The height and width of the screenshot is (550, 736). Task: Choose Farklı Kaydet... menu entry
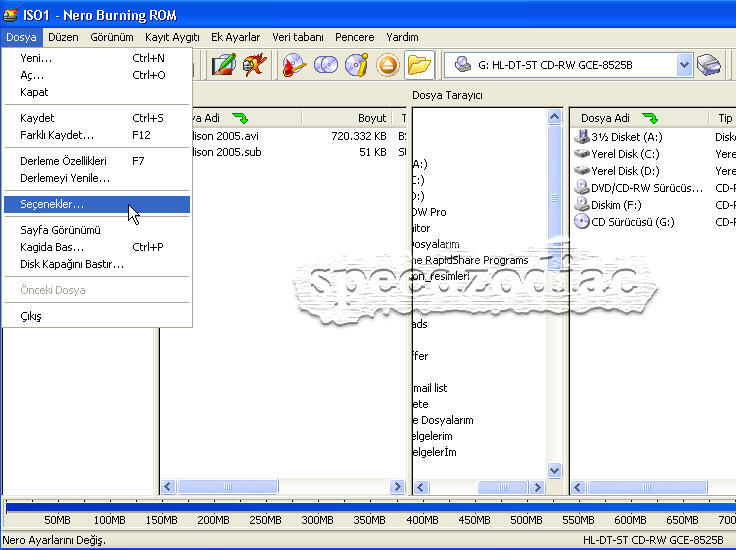[x=97, y=135]
